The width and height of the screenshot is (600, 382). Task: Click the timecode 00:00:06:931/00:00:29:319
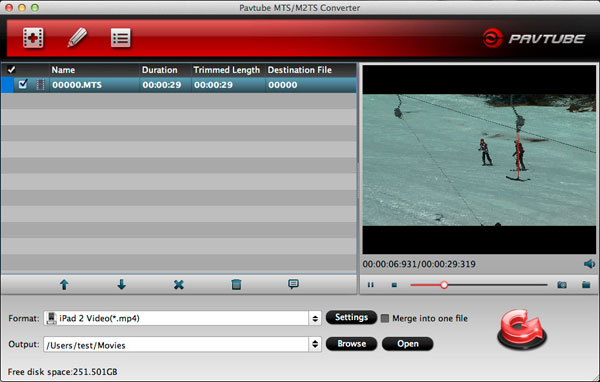tap(419, 264)
